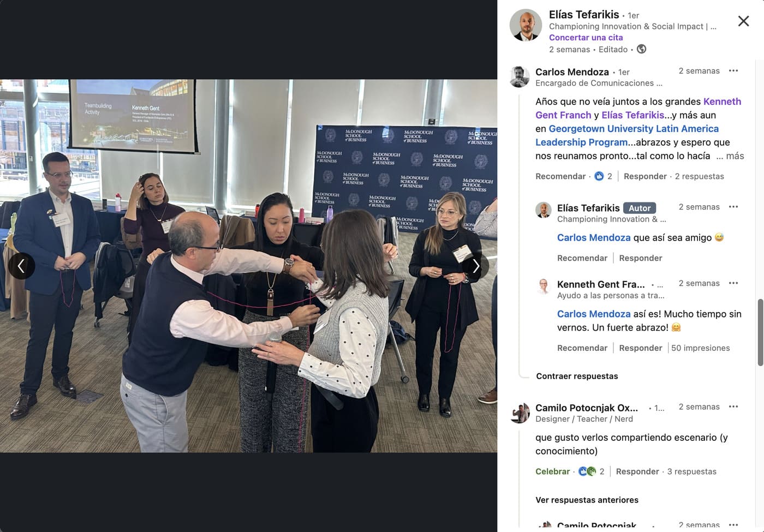
Task: Click 'Recomendar' under Kenneth Gent's reply
Action: click(x=582, y=348)
